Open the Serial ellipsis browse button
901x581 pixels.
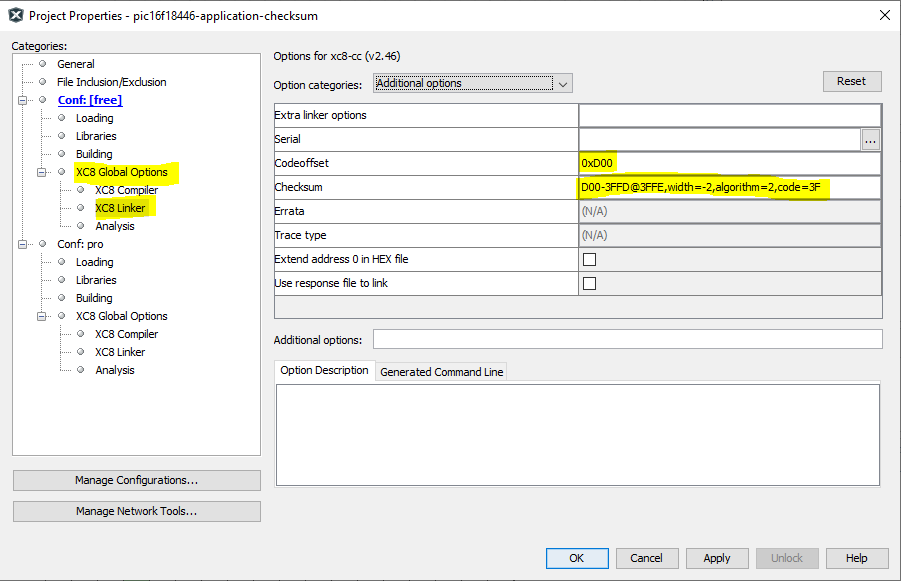[871, 140]
